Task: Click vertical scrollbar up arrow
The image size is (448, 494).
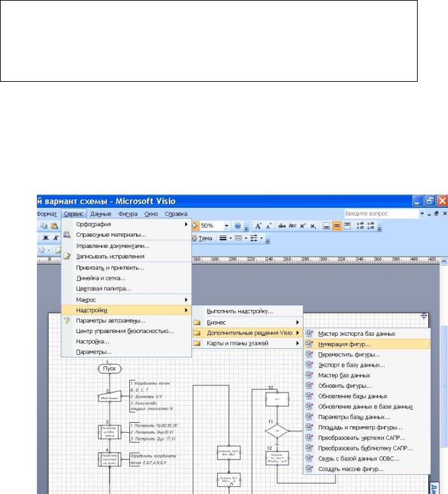Action: coord(444,261)
